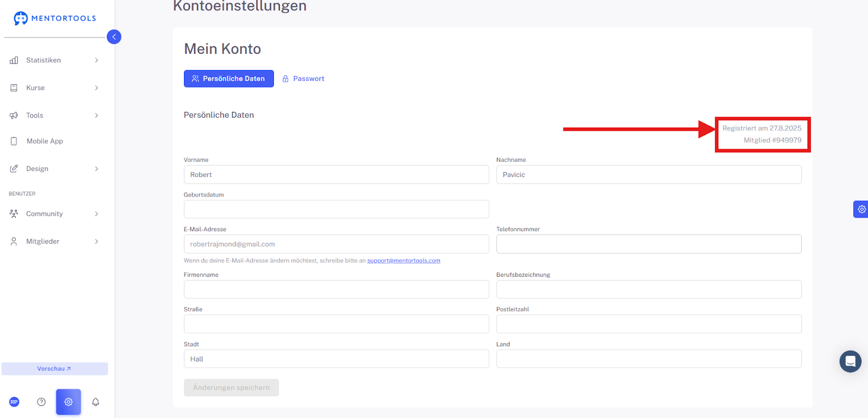
Task: Click the Mitglieder person icon
Action: click(14, 242)
